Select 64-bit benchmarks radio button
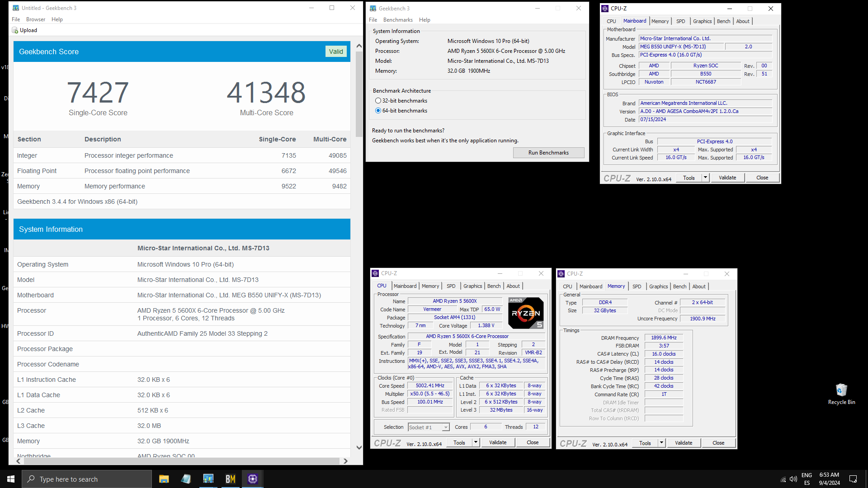This screenshot has width=868, height=488. pos(378,111)
